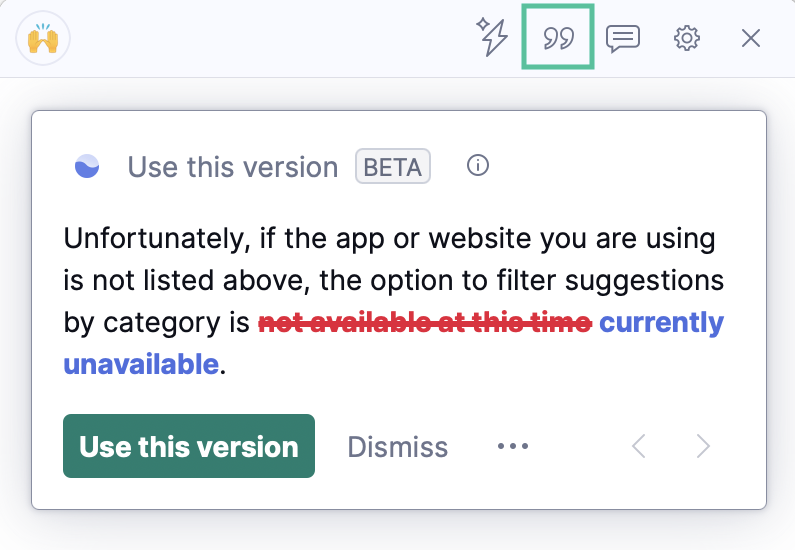Go to next suggestion with right chevron
This screenshot has height=550, width=795.
pos(703,446)
